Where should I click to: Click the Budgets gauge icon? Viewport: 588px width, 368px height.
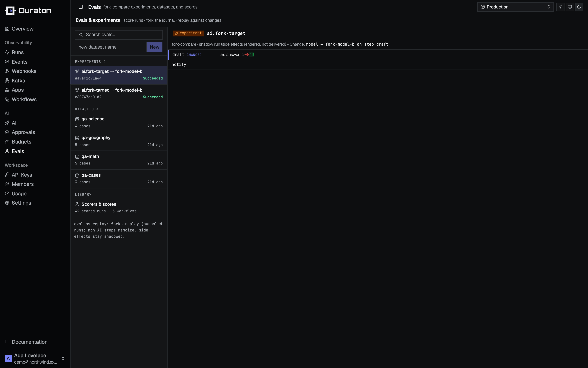pos(7,142)
